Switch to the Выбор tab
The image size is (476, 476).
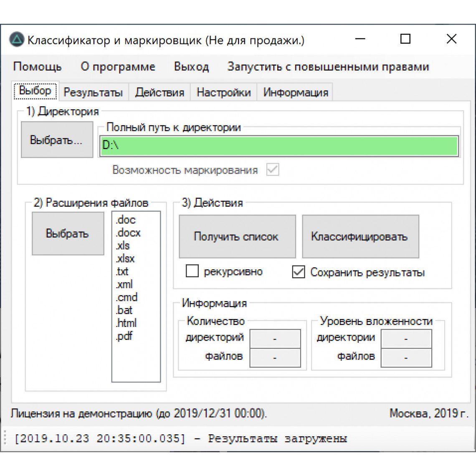coord(35,91)
